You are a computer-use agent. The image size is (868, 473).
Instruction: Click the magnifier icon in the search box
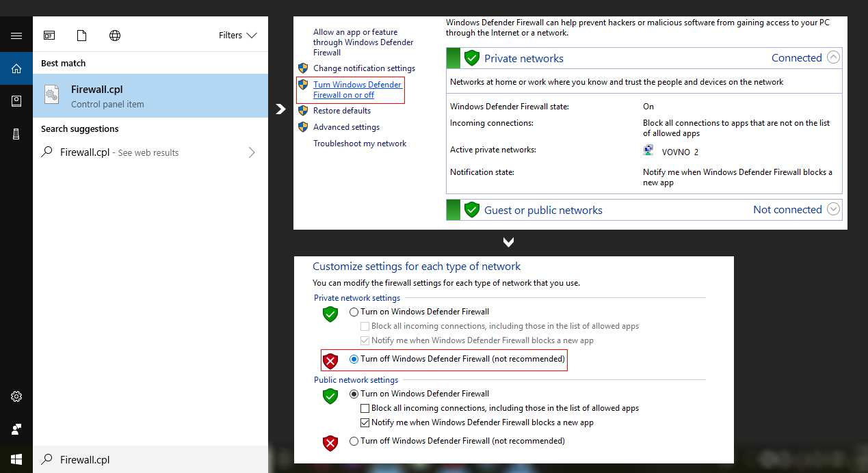pos(47,459)
